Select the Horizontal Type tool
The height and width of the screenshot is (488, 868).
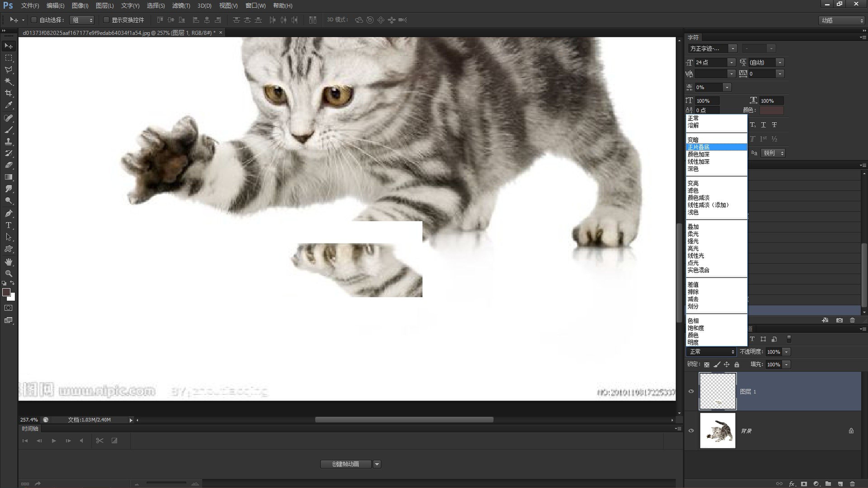9,225
